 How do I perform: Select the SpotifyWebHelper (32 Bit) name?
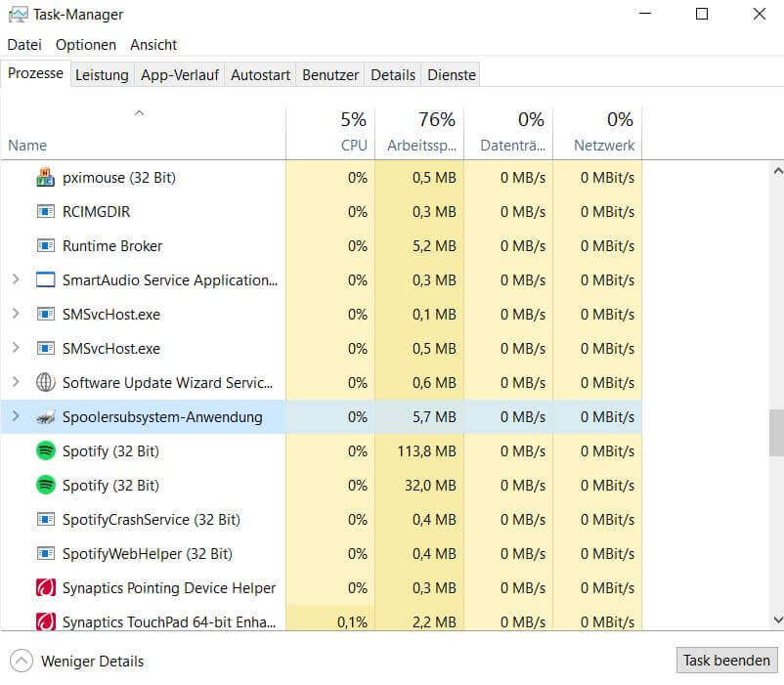click(148, 554)
